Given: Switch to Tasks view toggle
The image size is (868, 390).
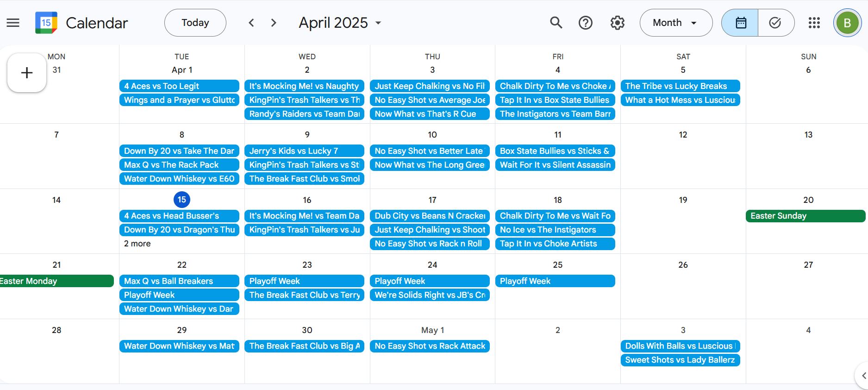Looking at the screenshot, I should pyautogui.click(x=776, y=23).
